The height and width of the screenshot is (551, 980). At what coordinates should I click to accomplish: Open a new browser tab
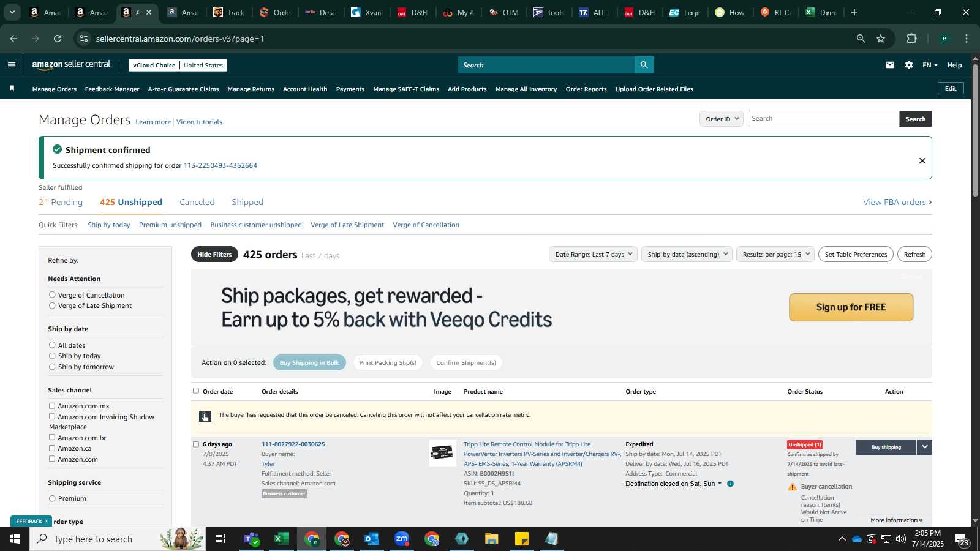pyautogui.click(x=854, y=12)
